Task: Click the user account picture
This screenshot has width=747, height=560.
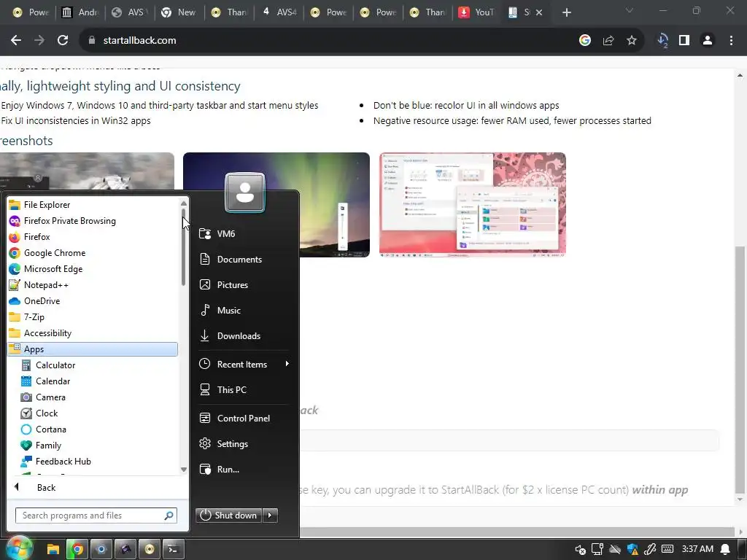Action: pyautogui.click(x=245, y=192)
